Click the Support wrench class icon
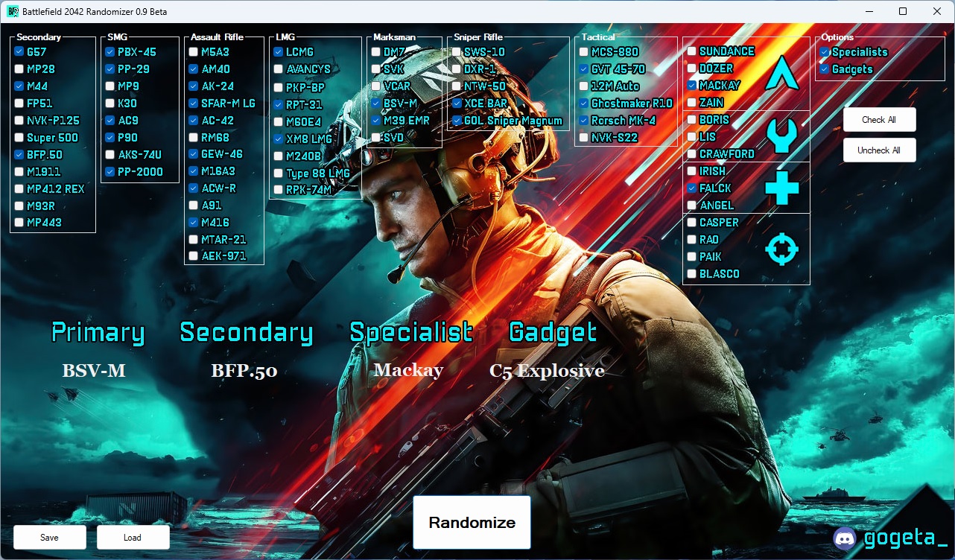The image size is (955, 560). tap(781, 136)
